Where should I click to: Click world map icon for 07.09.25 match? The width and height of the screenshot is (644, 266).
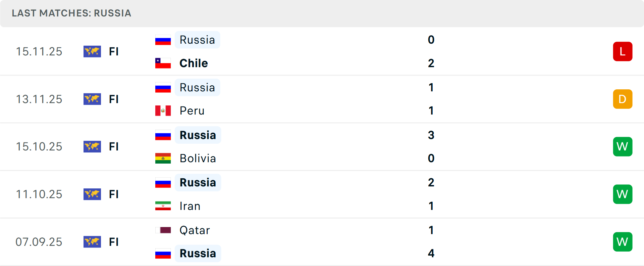(x=92, y=242)
